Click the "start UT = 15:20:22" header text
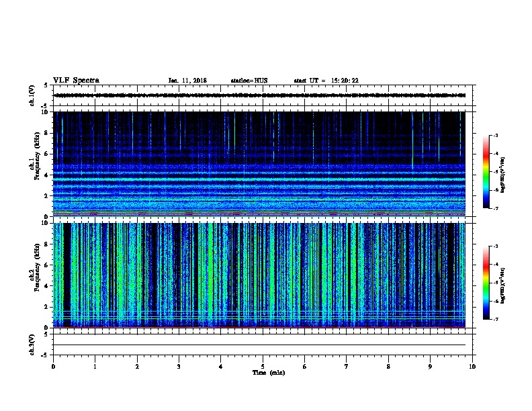532x411 pixels. pyautogui.click(x=326, y=81)
